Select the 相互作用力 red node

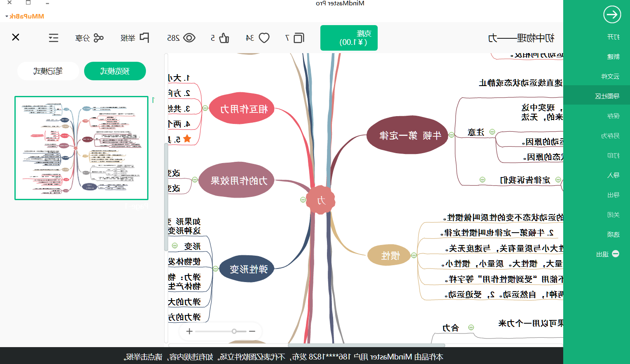click(242, 108)
